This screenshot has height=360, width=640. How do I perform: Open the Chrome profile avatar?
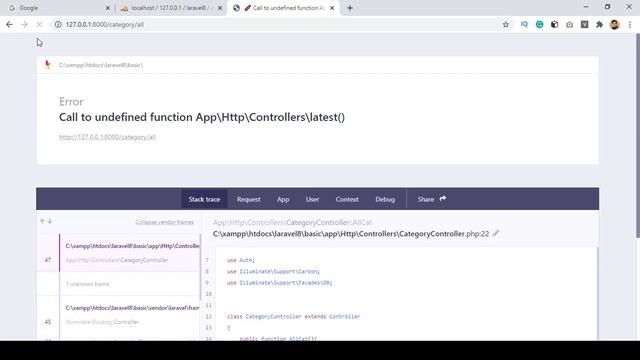(x=614, y=24)
